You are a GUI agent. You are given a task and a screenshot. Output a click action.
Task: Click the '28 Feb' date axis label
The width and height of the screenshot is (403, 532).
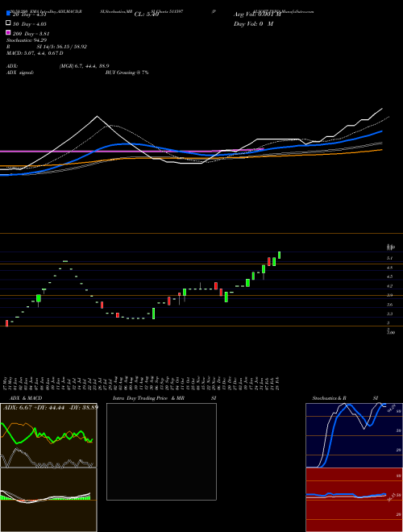(x=279, y=384)
